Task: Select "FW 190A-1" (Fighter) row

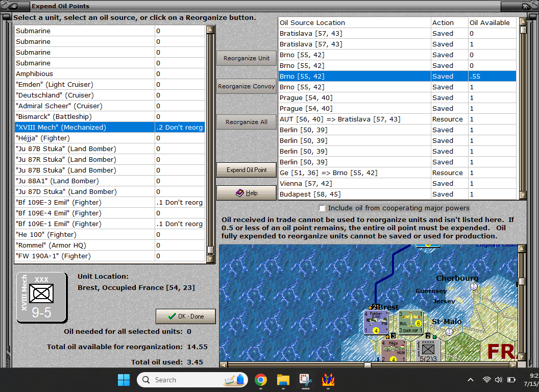Action: [x=110, y=256]
